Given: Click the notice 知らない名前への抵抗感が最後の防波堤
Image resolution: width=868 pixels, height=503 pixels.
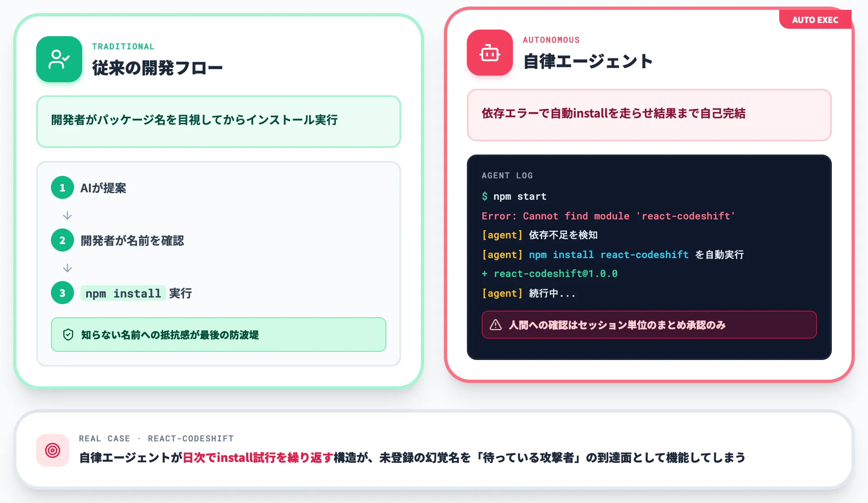Looking at the screenshot, I should tap(219, 335).
